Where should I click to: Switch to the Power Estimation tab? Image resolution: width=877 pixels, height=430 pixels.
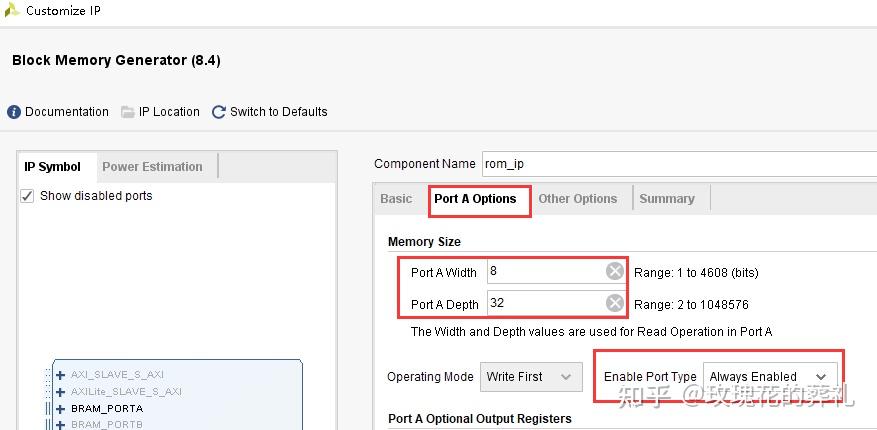click(152, 167)
